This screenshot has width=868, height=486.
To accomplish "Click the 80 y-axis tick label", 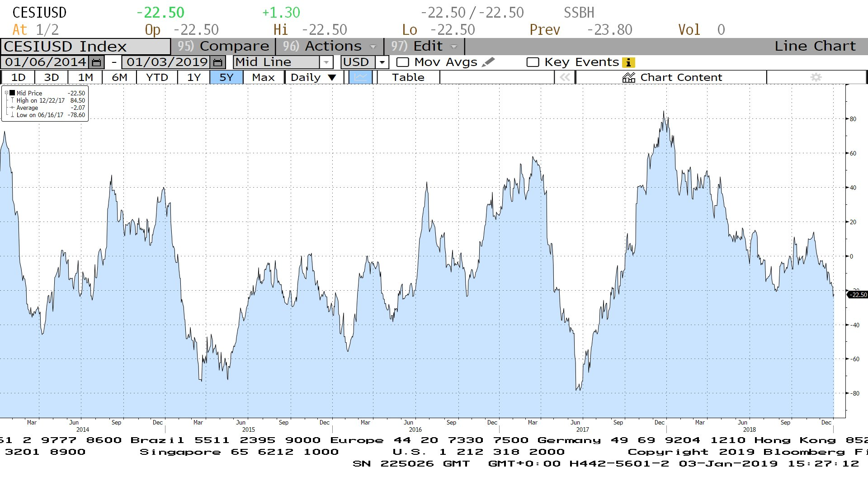I will pyautogui.click(x=853, y=119).
